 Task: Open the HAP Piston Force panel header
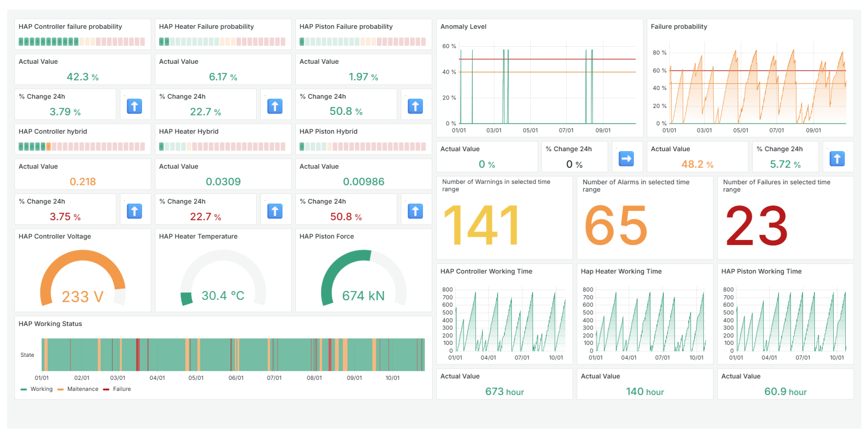click(327, 236)
